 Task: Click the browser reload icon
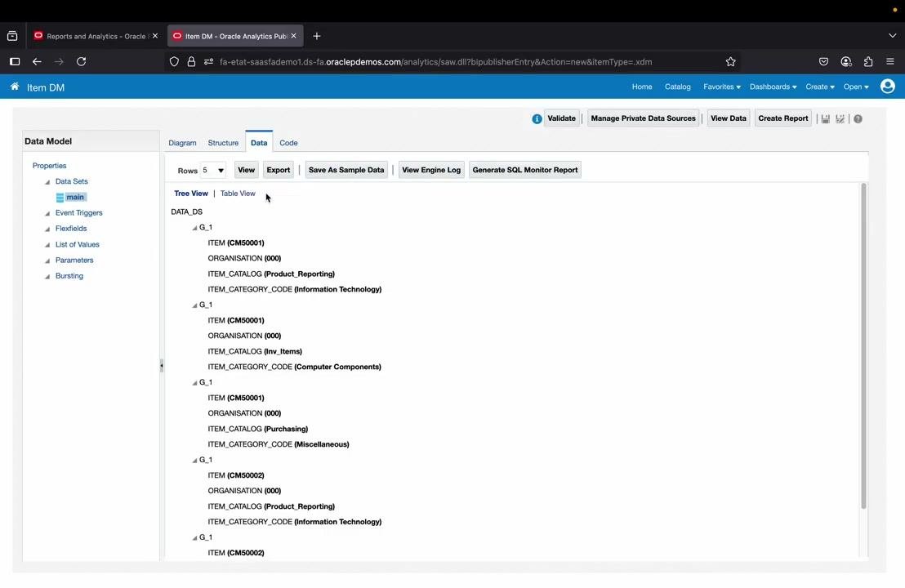click(x=82, y=62)
